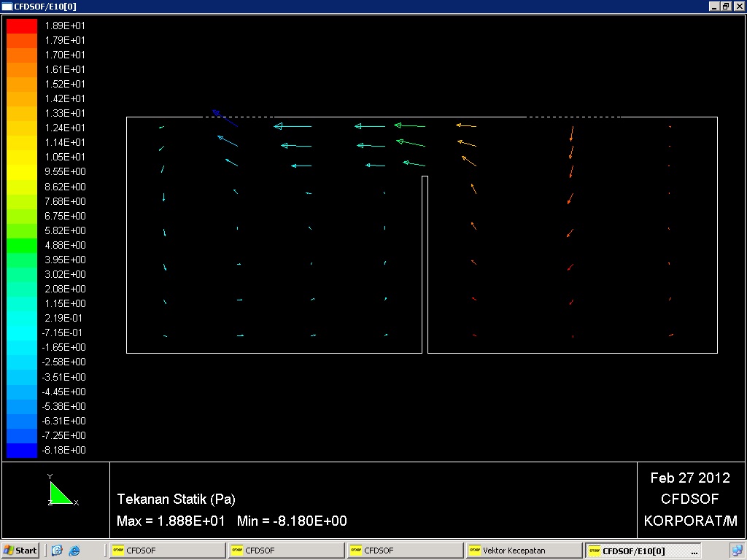
Task: Click the legend value -7.15E-01
Action: coord(62,332)
